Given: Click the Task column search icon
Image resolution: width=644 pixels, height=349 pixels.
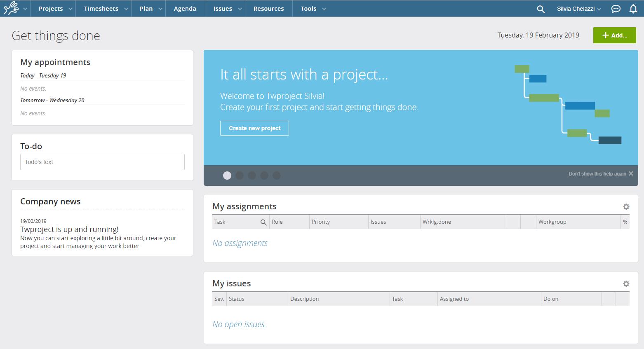Looking at the screenshot, I should pos(263,222).
